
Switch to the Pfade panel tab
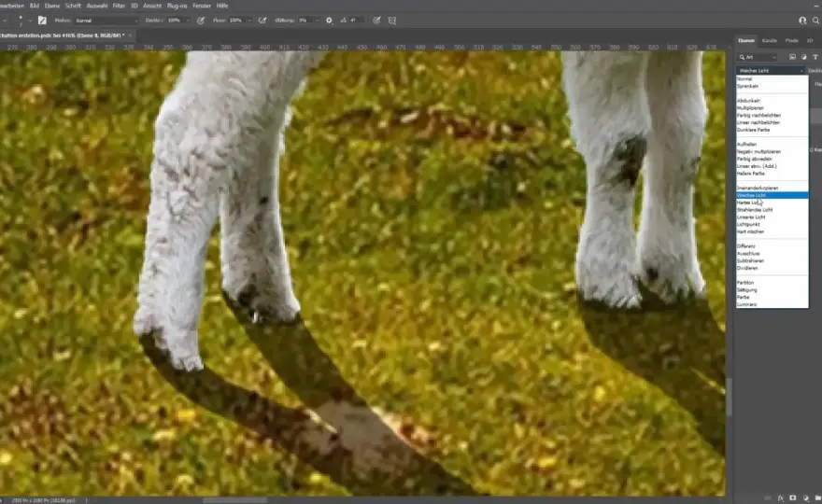(x=791, y=40)
